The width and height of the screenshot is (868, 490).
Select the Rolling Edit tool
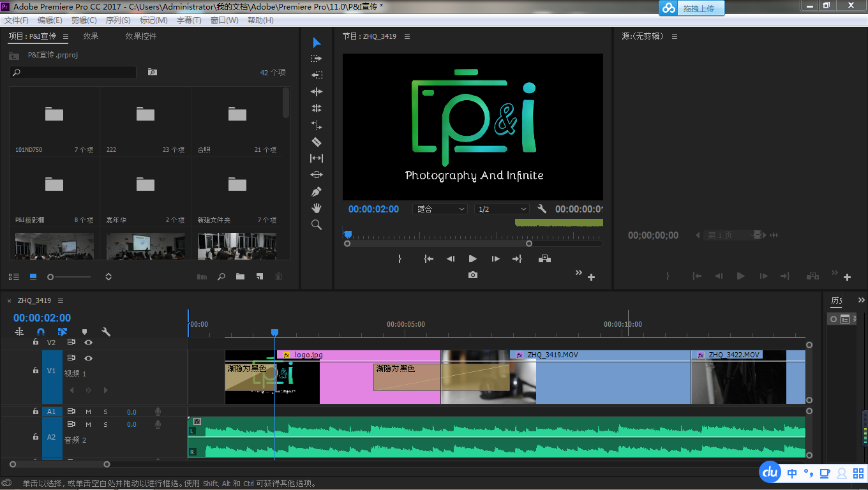point(317,108)
